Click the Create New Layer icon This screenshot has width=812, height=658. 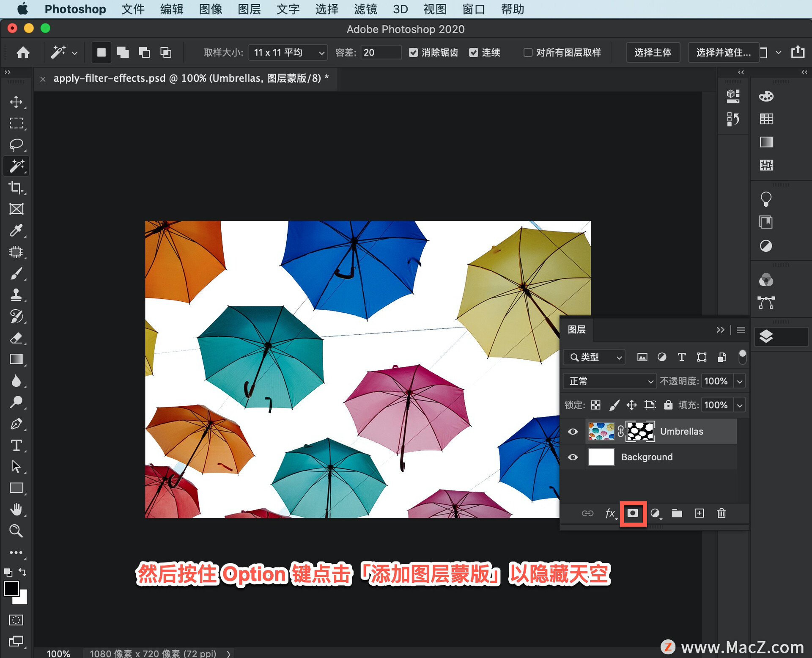coord(699,513)
